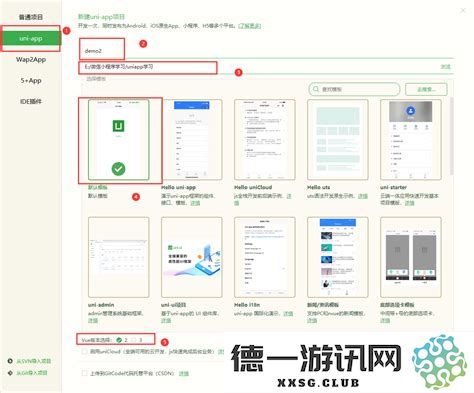Open 详情 link under uni-admin
Image resolution: width=474 pixels, height=393 pixels.
93,320
